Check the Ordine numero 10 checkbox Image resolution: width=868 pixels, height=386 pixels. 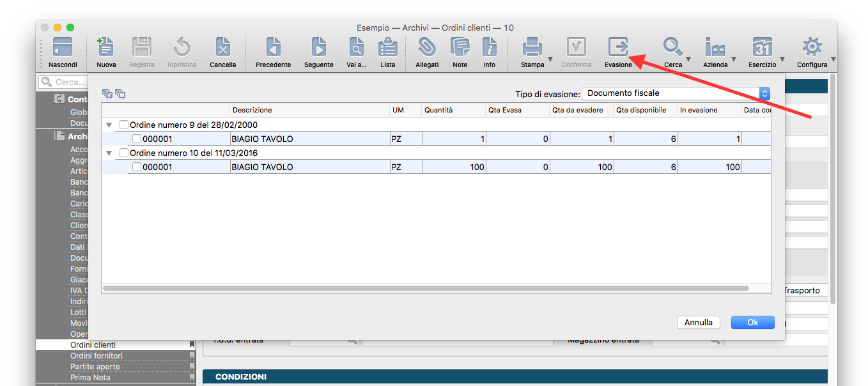point(124,153)
